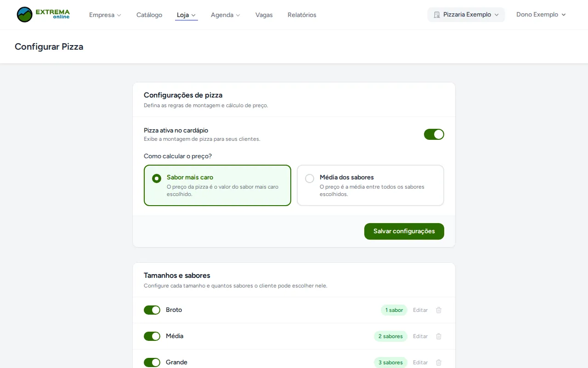Edit the Grande size

click(420, 362)
